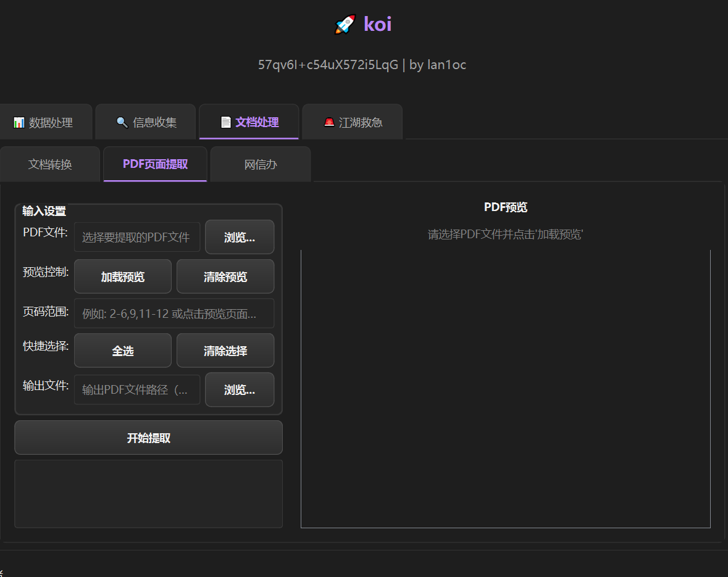The width and height of the screenshot is (728, 577).
Task: Click the empty log box below 开始提取
Action: [148, 494]
